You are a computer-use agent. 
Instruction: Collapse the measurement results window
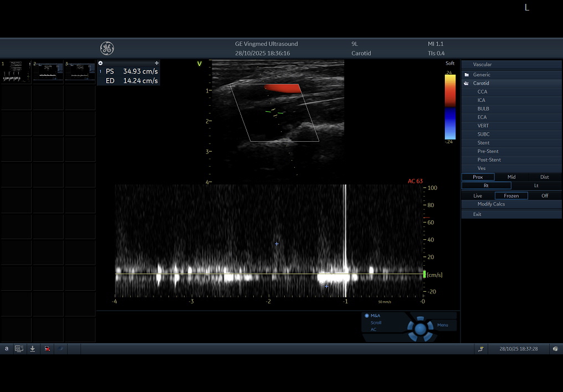(x=100, y=63)
